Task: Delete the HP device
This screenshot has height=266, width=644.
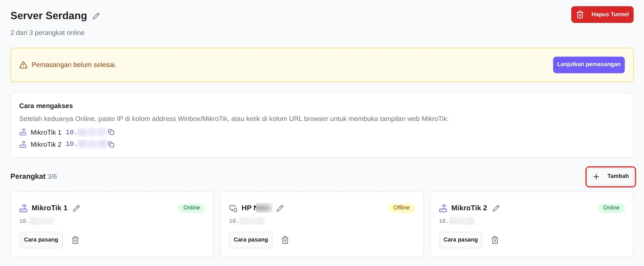Action: 285,240
